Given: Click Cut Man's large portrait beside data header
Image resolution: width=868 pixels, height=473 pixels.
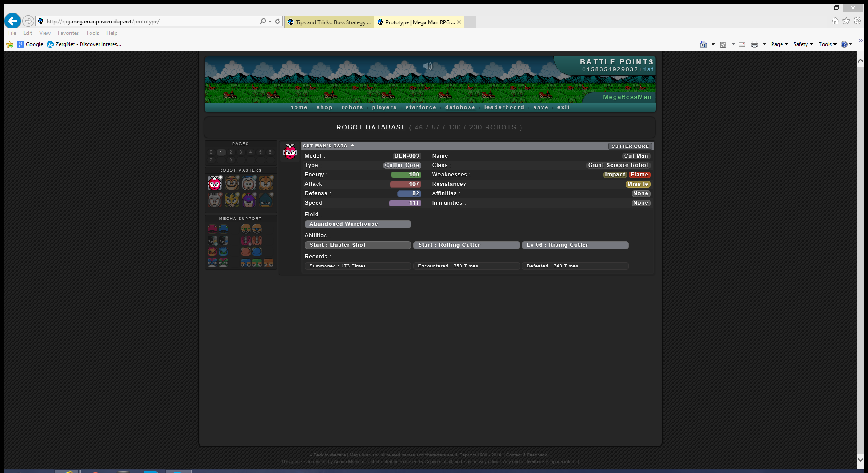Looking at the screenshot, I should pos(290,152).
